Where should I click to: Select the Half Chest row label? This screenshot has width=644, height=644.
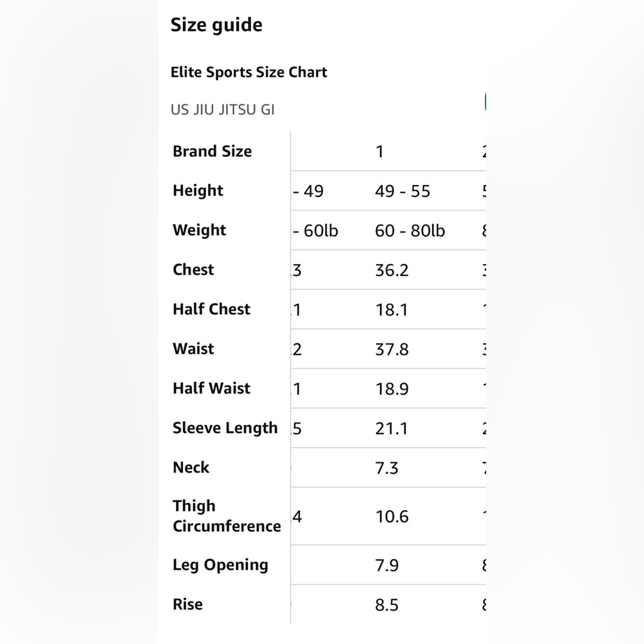coord(211,309)
